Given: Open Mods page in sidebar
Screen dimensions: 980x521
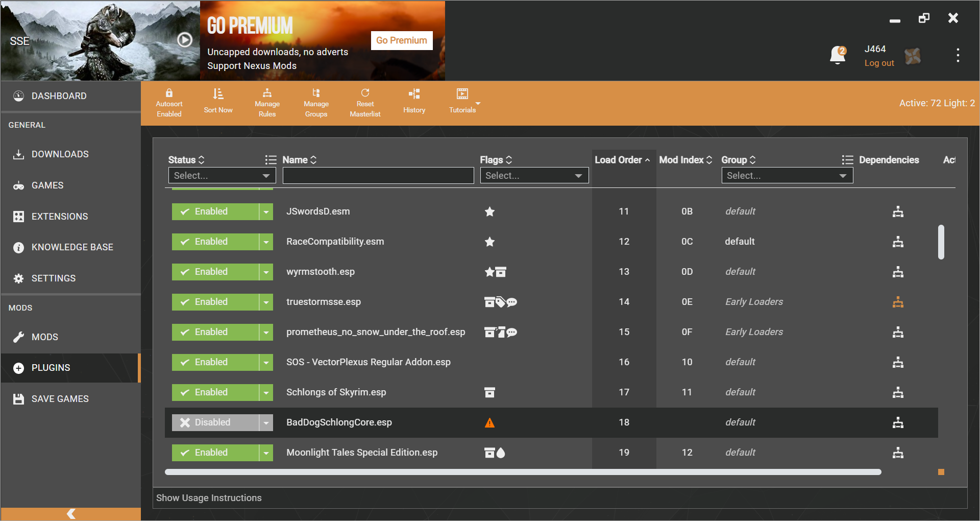Looking at the screenshot, I should click(x=70, y=337).
